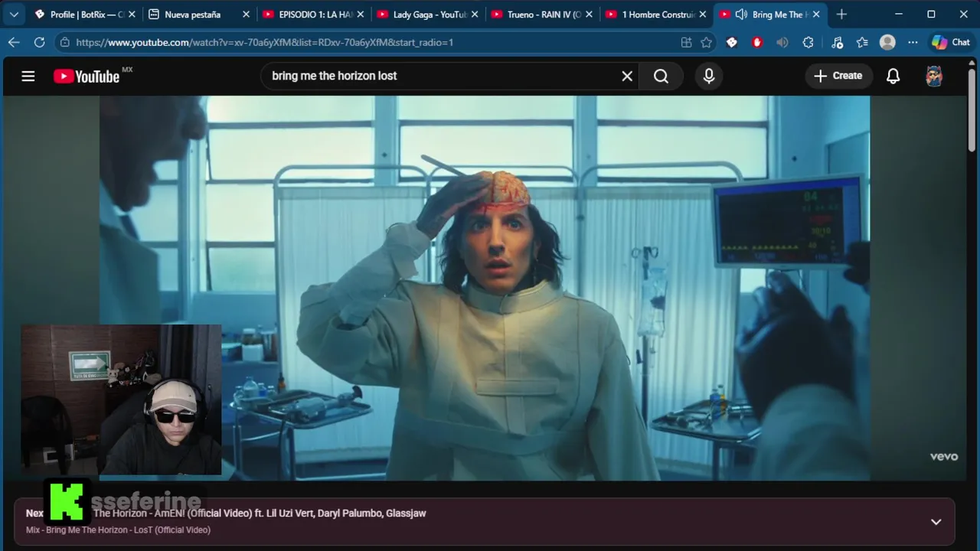
Task: Open the tab actions dropdown arrow
Action: [x=14, y=14]
